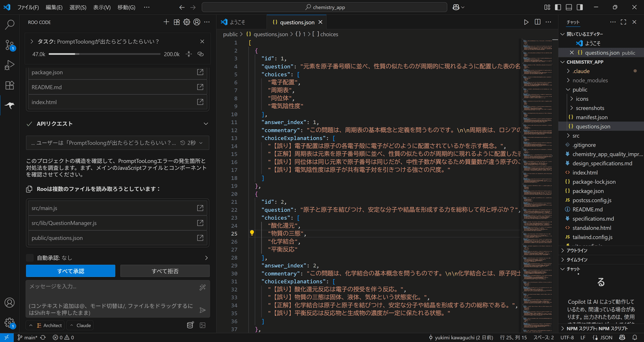644x342 pixels.
Task: Open the Manage gear in the activity bar
Action: (10, 323)
